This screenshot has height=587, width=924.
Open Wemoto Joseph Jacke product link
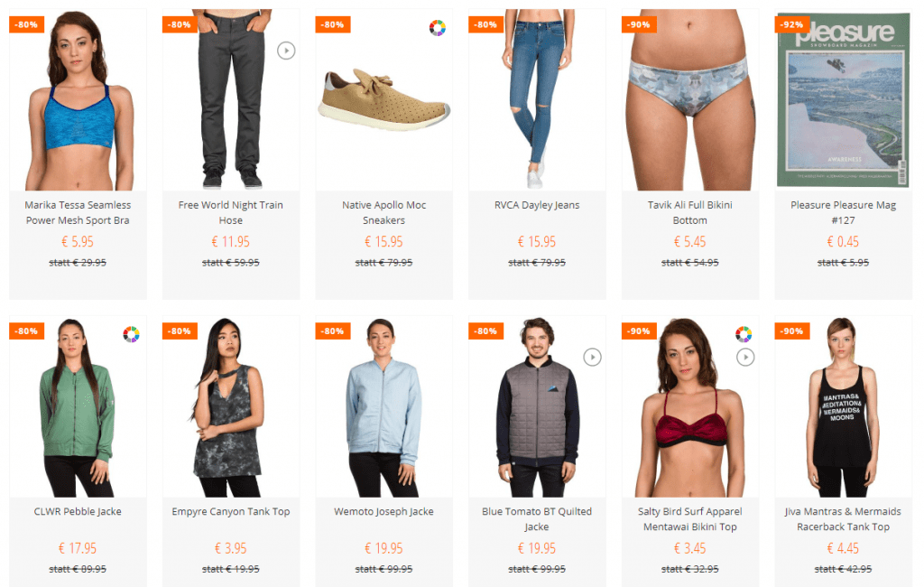coord(383,511)
